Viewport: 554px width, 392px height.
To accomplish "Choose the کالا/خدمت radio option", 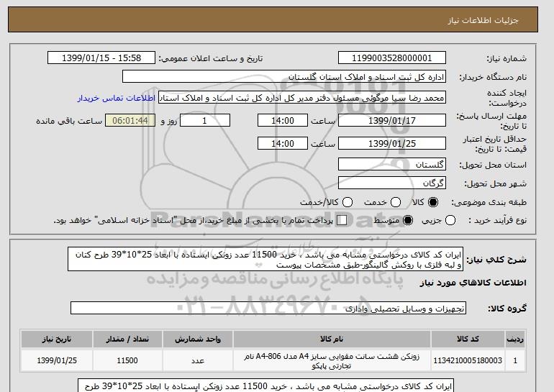I will coord(348,202).
